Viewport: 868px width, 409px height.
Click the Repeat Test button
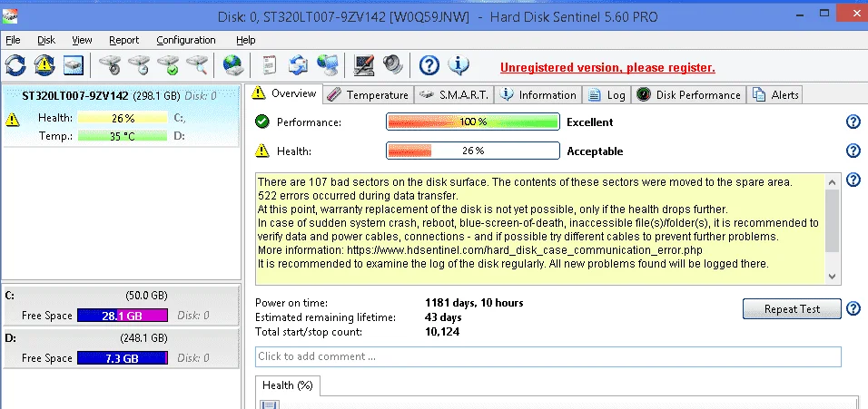(792, 309)
